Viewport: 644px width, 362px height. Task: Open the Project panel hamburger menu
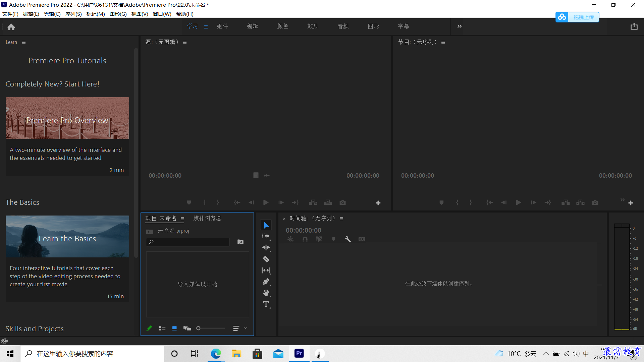click(x=182, y=219)
